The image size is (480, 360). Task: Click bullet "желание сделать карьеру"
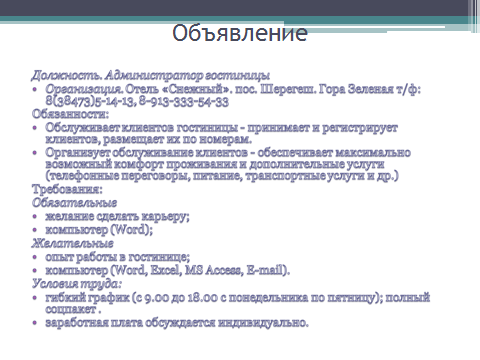coord(117,216)
